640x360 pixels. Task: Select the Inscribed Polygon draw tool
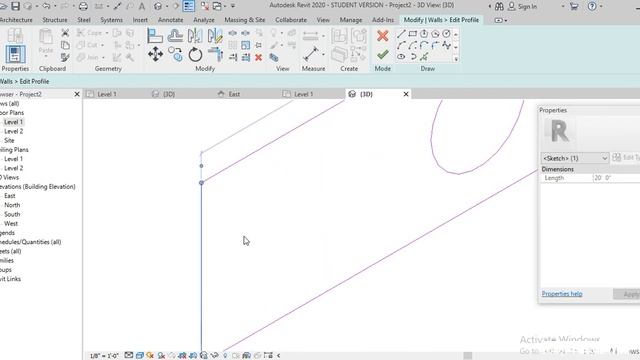tap(424, 34)
